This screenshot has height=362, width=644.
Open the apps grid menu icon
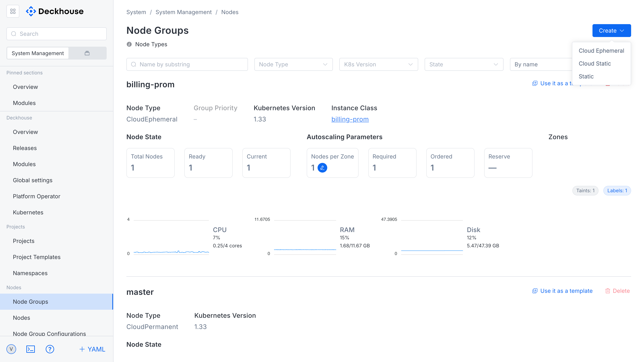coord(13,11)
